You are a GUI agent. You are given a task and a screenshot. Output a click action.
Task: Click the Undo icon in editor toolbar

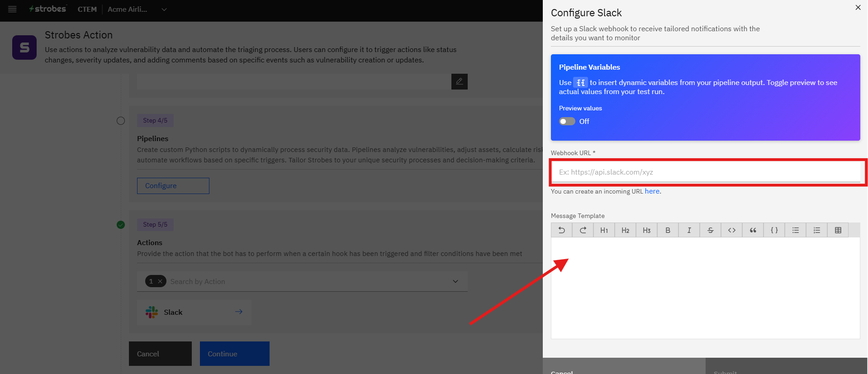tap(562, 230)
